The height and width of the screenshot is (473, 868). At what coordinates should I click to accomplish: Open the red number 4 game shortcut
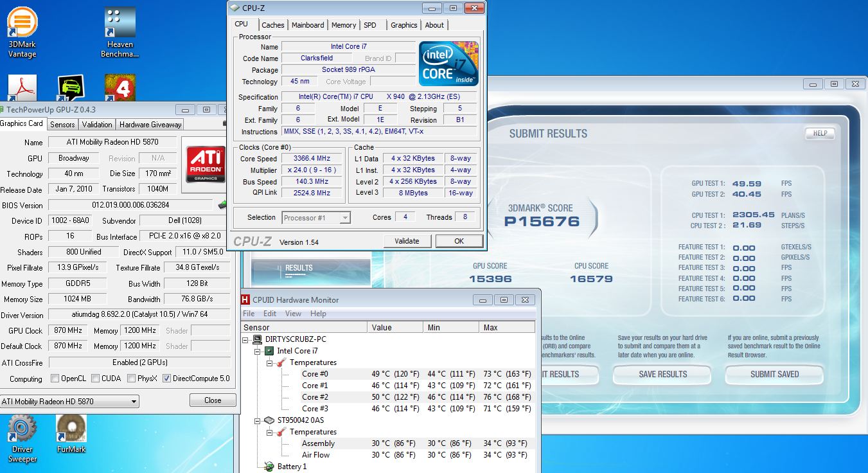120,88
